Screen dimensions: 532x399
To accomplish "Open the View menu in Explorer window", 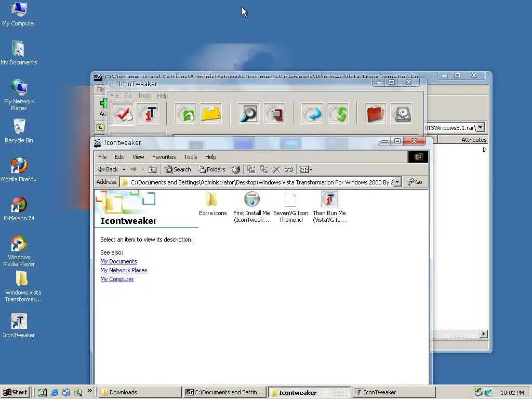I will [x=138, y=157].
